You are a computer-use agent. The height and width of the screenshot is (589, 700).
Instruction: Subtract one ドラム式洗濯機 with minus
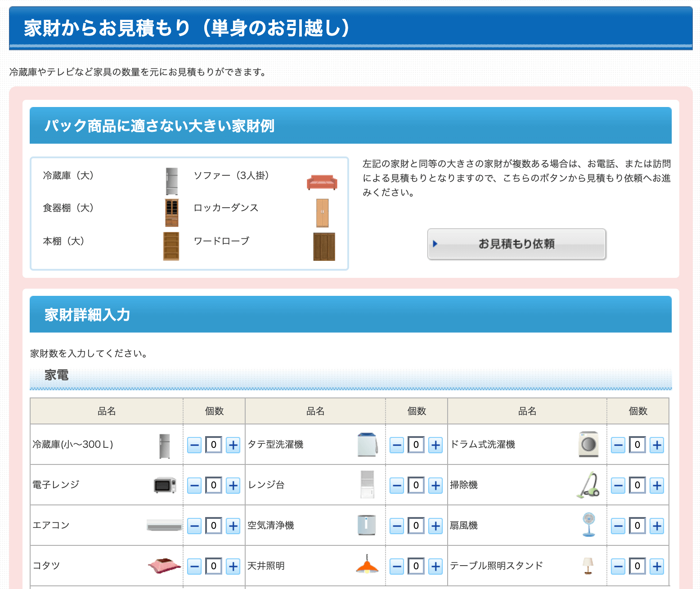pyautogui.click(x=618, y=445)
